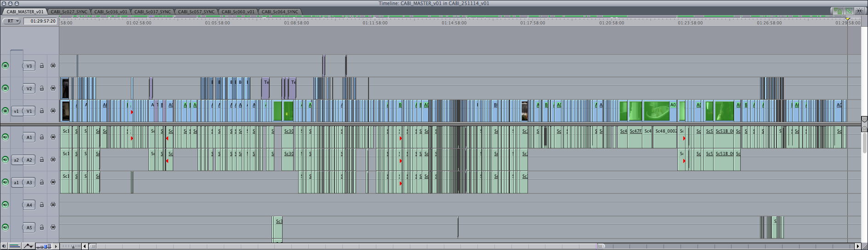The width and height of the screenshot is (868, 250).
Task: Lock audio track A1
Action: click(42, 137)
